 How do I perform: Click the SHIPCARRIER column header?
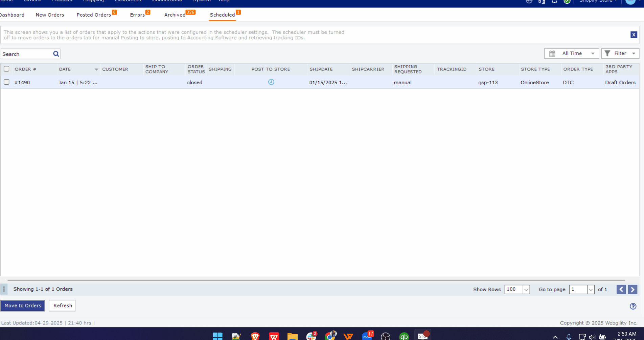click(368, 69)
